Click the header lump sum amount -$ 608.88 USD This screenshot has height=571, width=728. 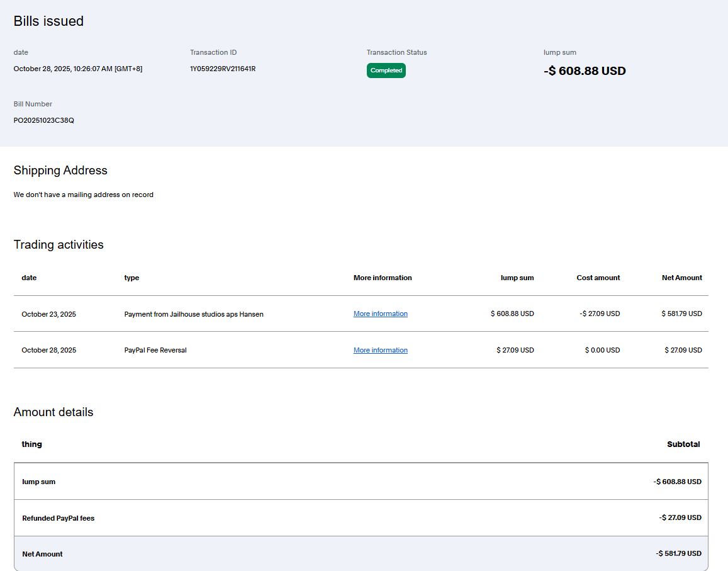click(x=584, y=71)
